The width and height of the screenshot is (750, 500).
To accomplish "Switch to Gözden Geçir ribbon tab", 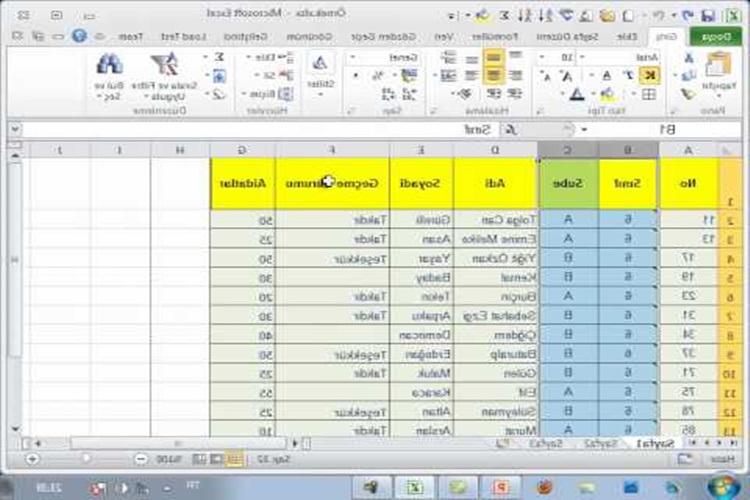I will click(x=384, y=36).
